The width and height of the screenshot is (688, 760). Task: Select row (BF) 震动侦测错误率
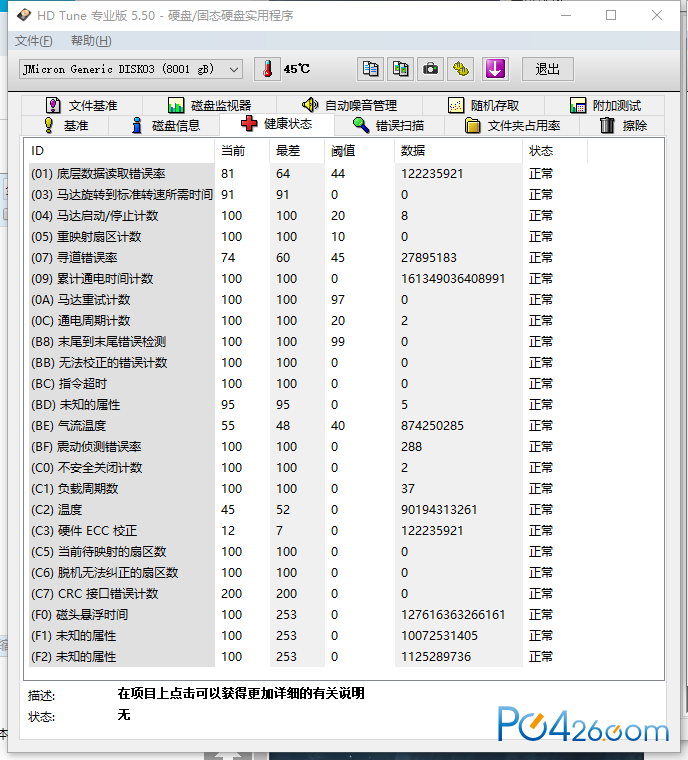307,446
